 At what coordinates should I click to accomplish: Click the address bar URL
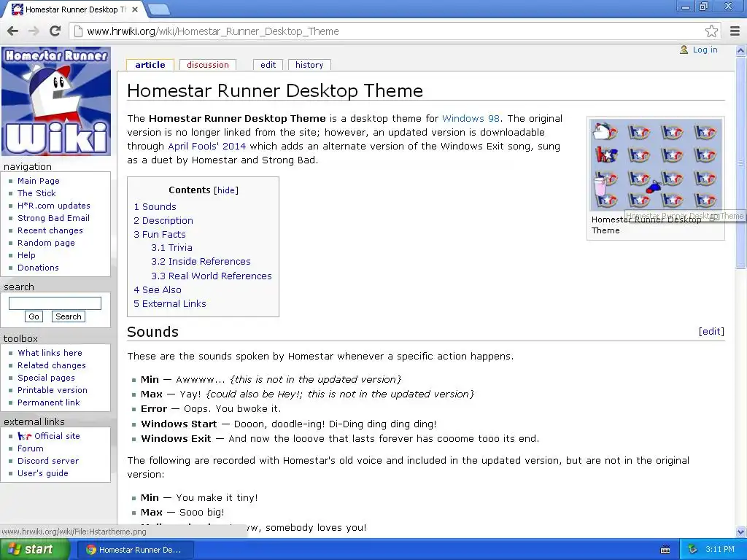click(213, 31)
